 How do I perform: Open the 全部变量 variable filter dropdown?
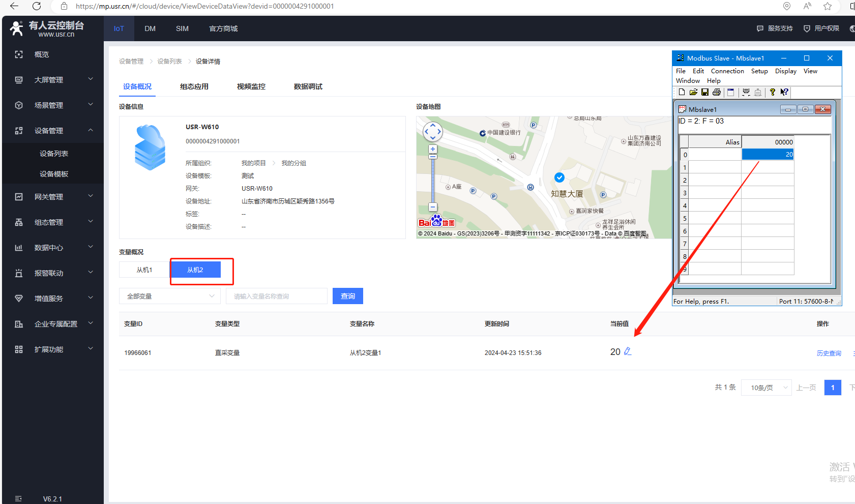[x=170, y=296]
